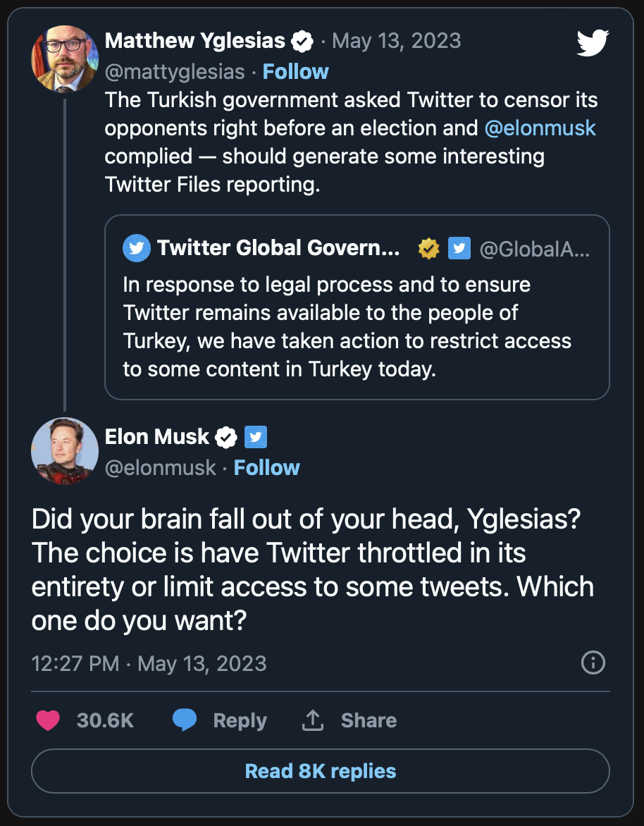
Task: Click Elon Musk's verified checkmark badge
Action: point(225,437)
